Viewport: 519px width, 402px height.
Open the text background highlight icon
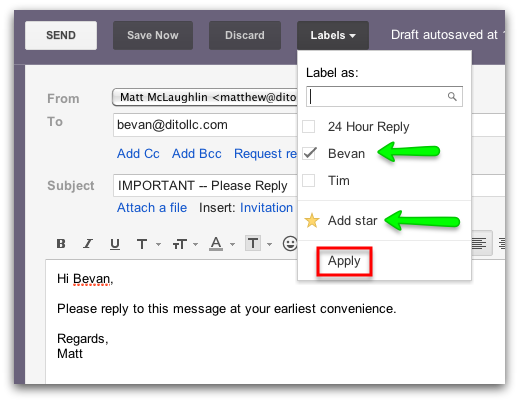point(253,243)
